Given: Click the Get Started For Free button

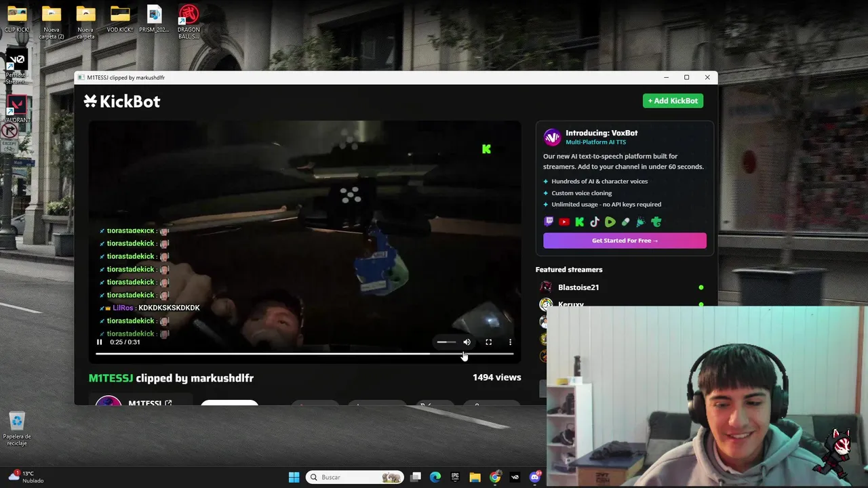Looking at the screenshot, I should pos(625,241).
